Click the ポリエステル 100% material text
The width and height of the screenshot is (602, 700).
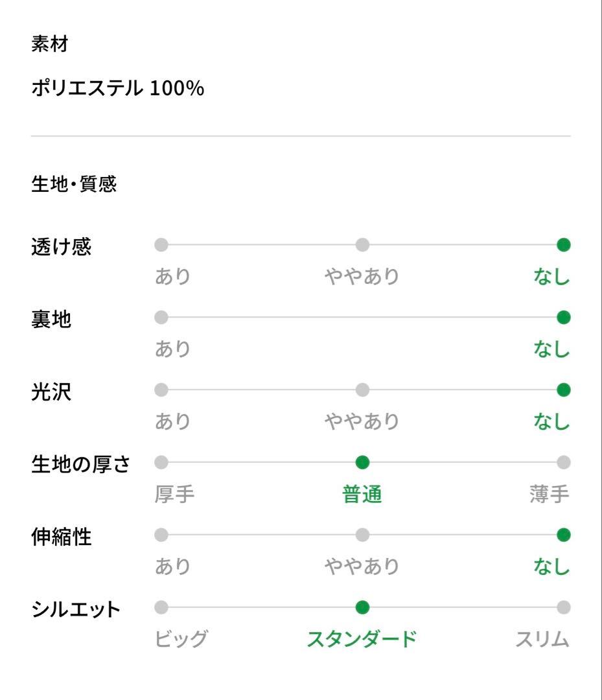pyautogui.click(x=118, y=88)
